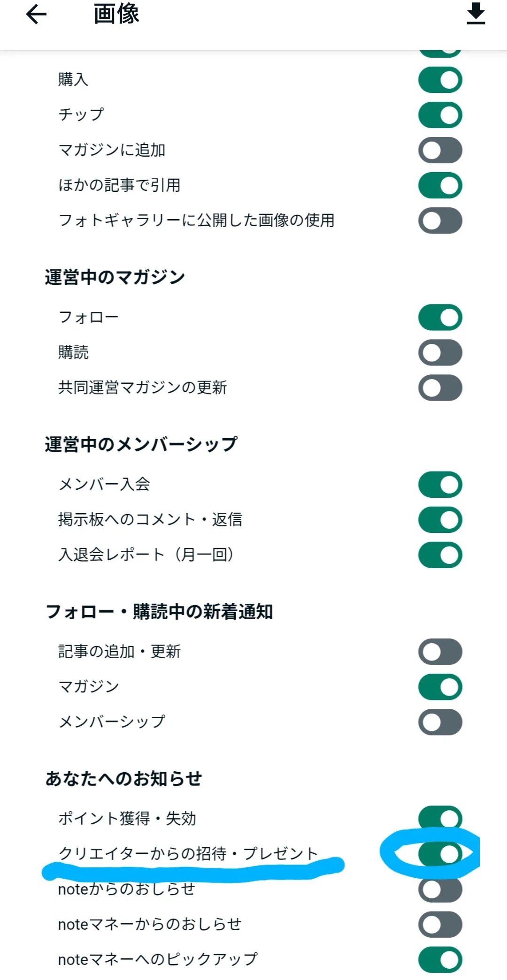This screenshot has width=507, height=980.
Task: Toggle the ポイント獲得・失効 switch
Action: pyautogui.click(x=440, y=819)
